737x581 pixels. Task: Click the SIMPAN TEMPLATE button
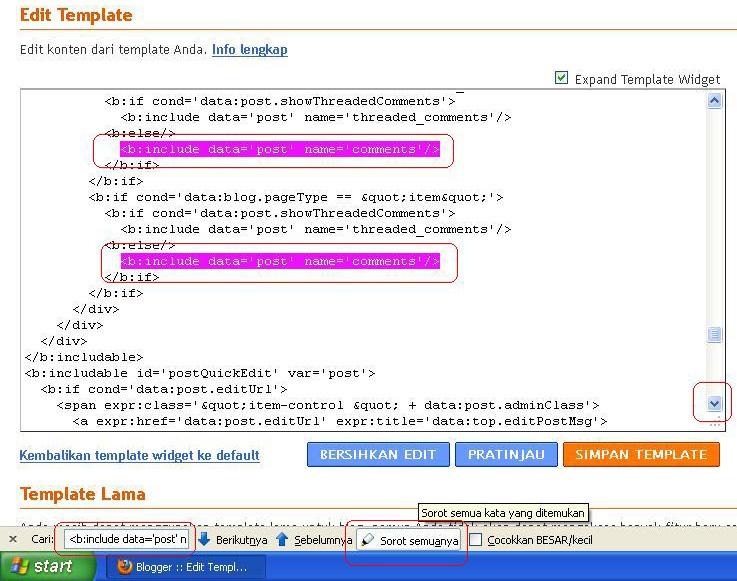(x=641, y=455)
